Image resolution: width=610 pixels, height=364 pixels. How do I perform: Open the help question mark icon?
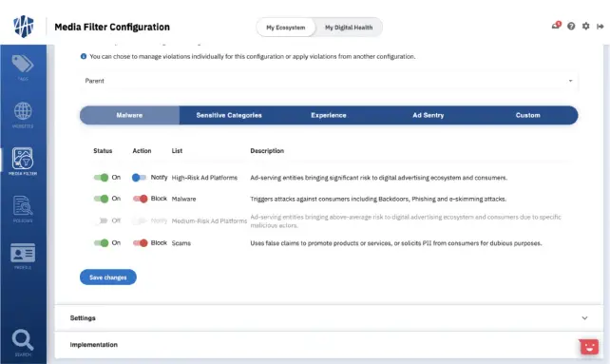571,26
